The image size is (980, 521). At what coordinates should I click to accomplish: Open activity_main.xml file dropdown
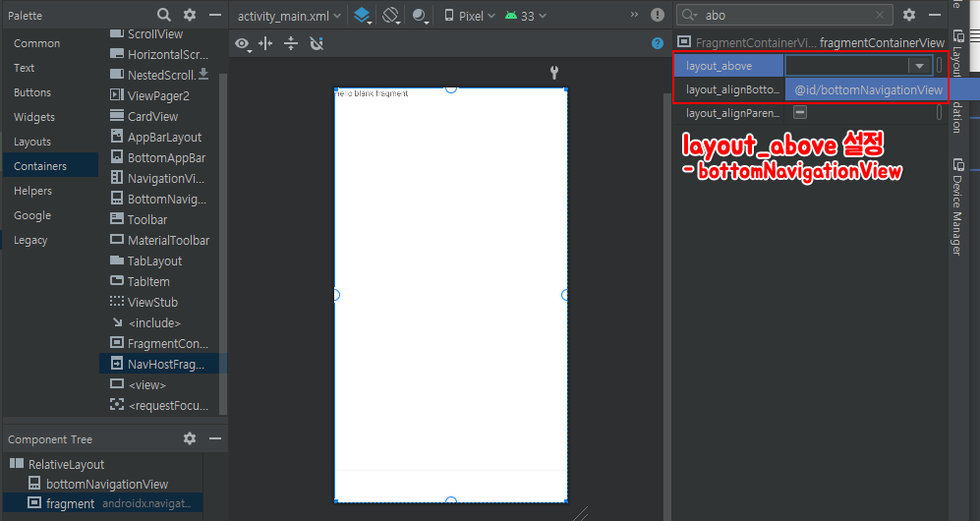(289, 16)
